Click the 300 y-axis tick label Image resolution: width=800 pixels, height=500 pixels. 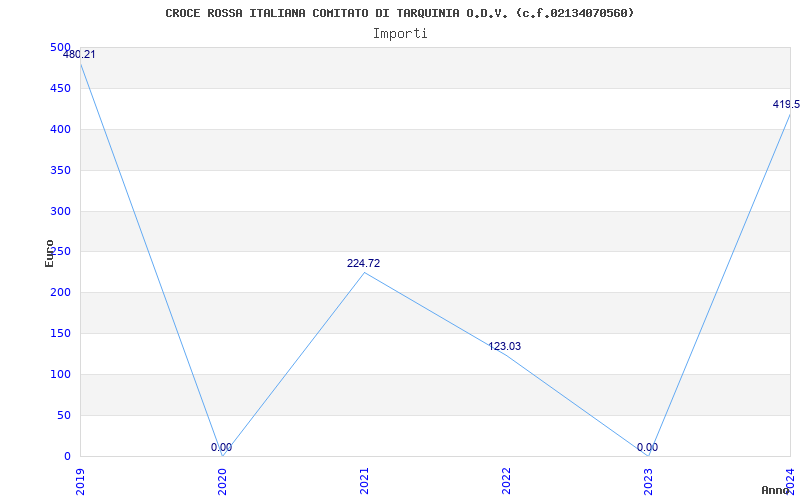click(60, 211)
